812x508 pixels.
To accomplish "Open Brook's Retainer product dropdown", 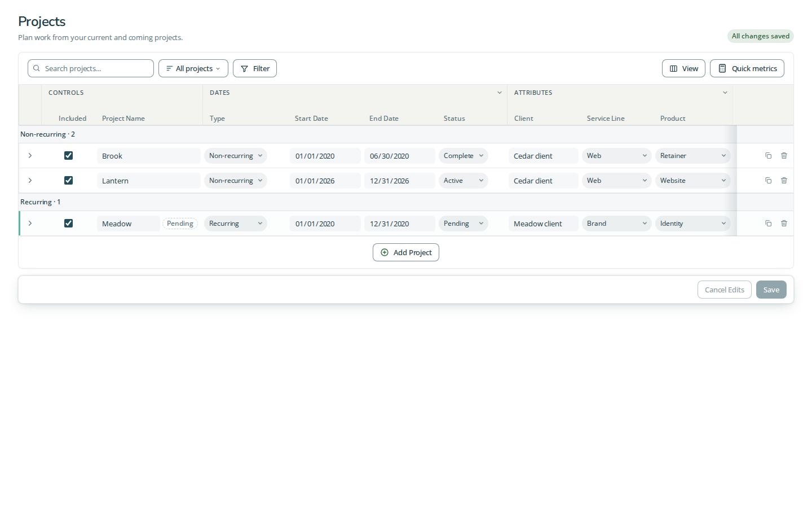I will 693,156.
